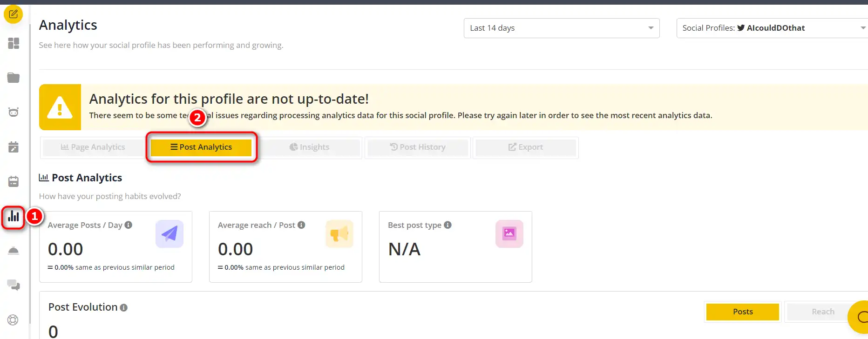This screenshot has height=339, width=868.
Task: Click the image icon in Best post type card
Action: (509, 233)
